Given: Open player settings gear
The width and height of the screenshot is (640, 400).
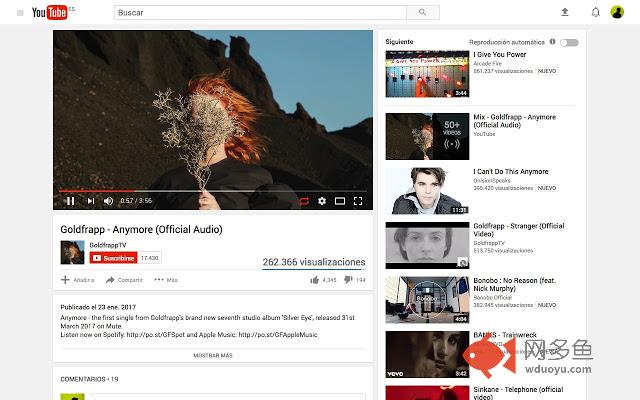Looking at the screenshot, I should 322,201.
